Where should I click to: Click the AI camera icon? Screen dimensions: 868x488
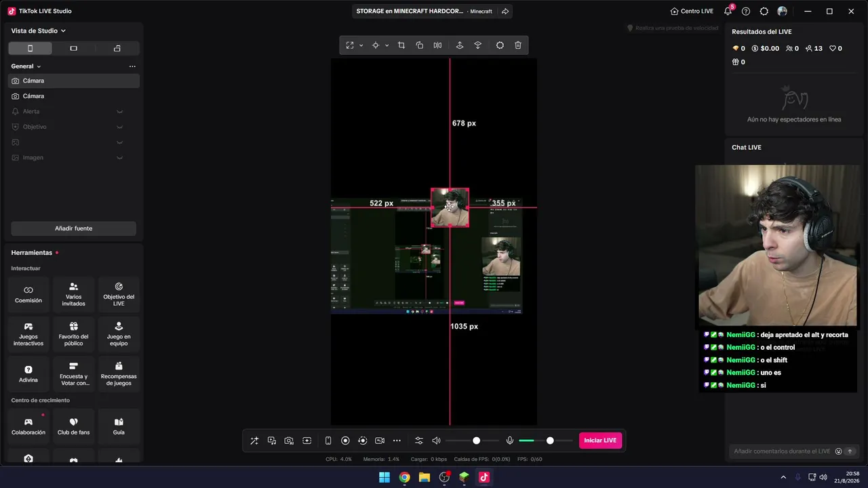point(289,441)
